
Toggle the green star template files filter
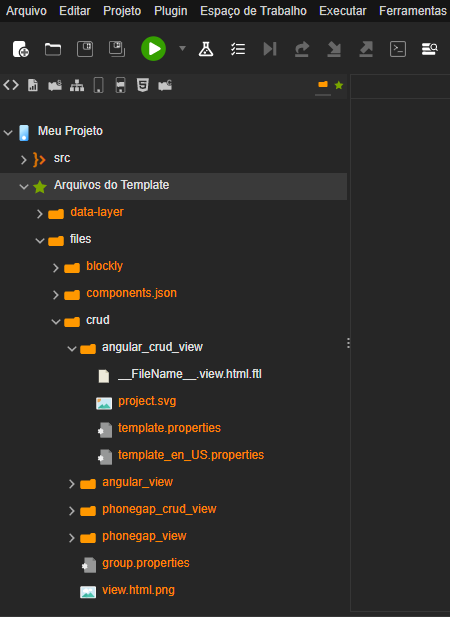click(x=339, y=85)
